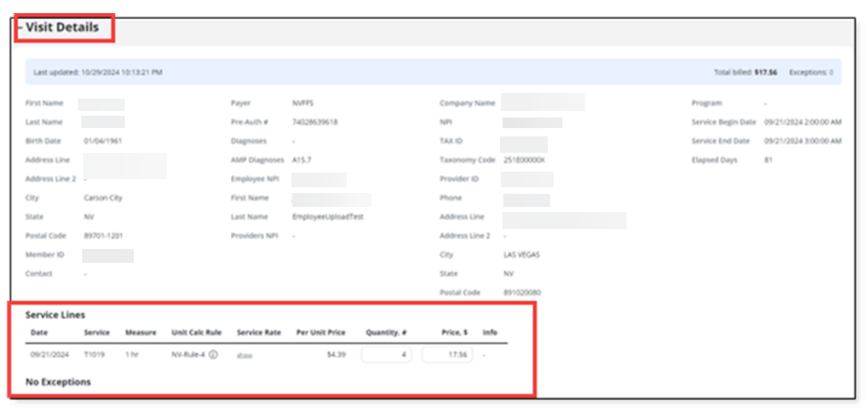Click the Exceptions count in banner
Image resolution: width=868 pixels, height=414 pixels.
pos(811,72)
